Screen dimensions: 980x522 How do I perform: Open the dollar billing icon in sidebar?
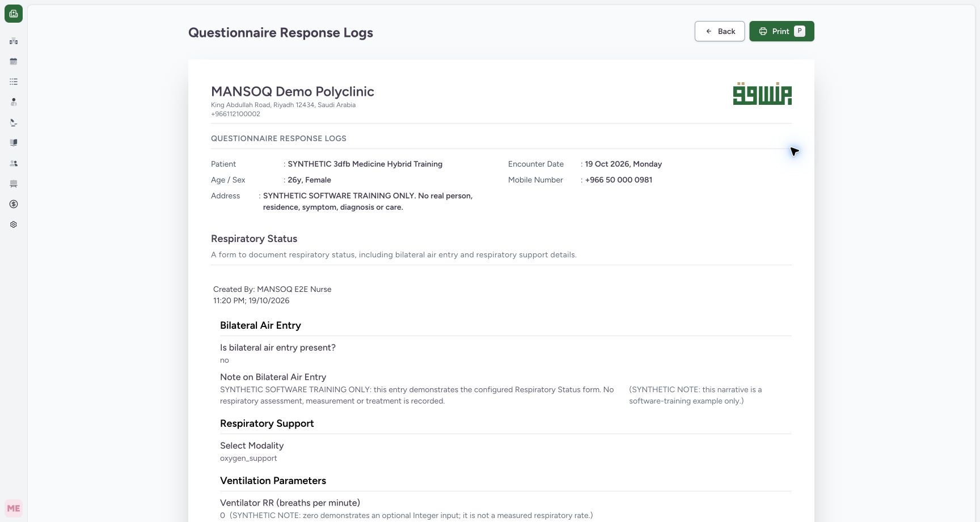click(14, 204)
